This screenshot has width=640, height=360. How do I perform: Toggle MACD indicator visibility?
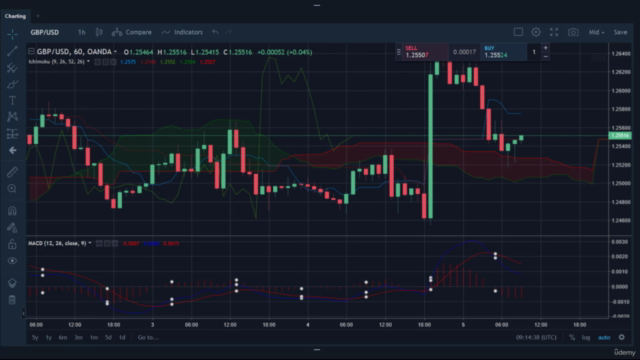99,243
